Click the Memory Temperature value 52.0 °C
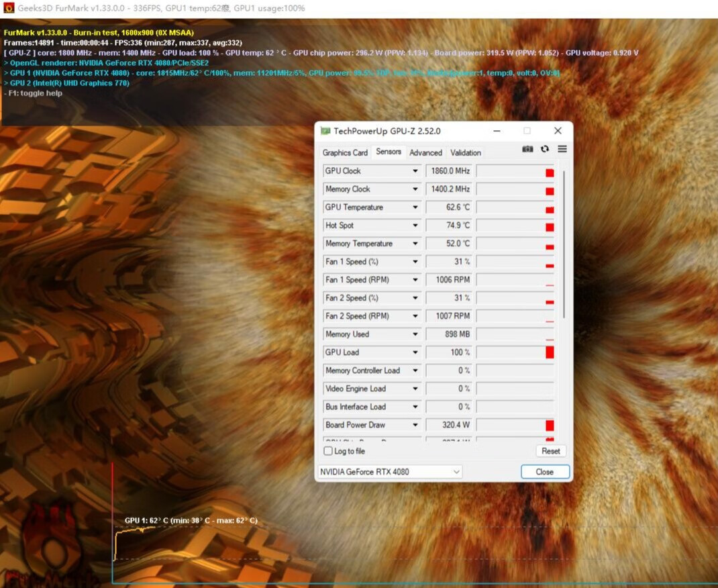This screenshot has width=718, height=588. point(449,244)
